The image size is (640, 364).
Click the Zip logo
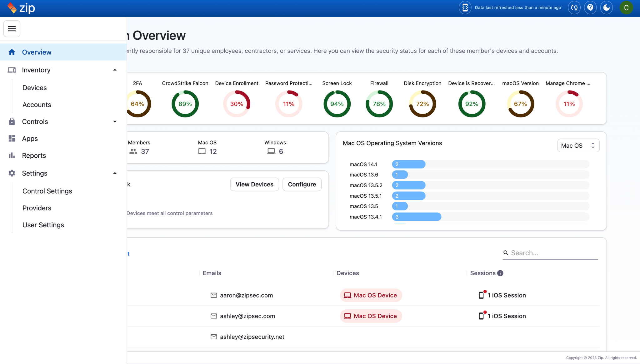(x=21, y=8)
